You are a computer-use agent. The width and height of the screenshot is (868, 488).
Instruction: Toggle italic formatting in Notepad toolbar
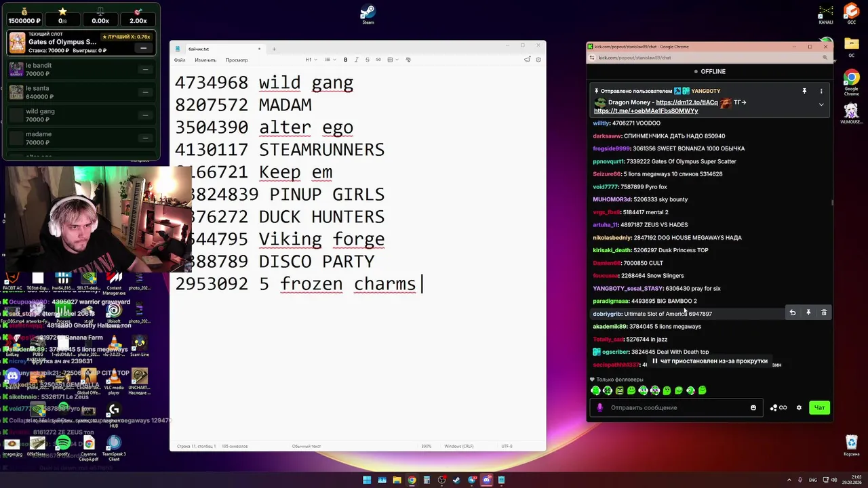tap(356, 60)
